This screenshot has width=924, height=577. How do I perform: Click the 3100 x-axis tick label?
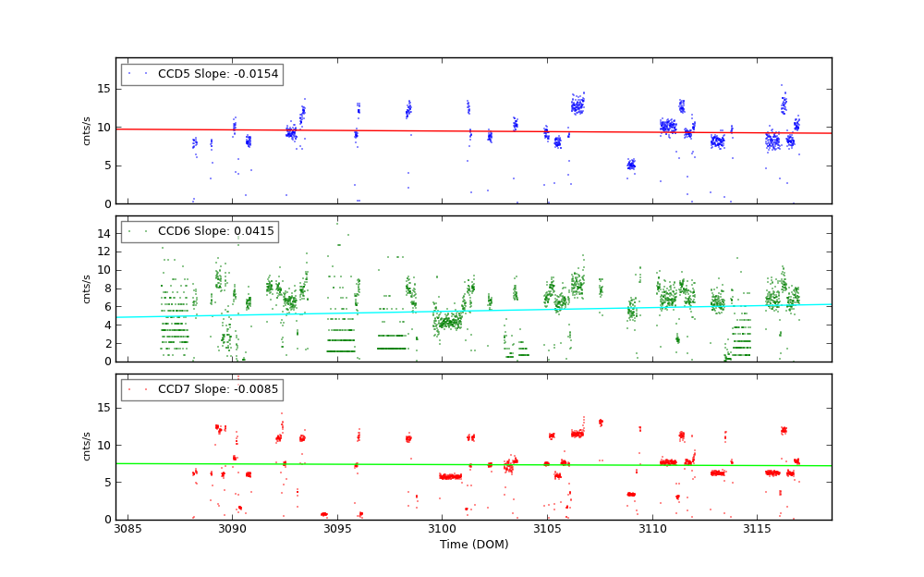442,529
